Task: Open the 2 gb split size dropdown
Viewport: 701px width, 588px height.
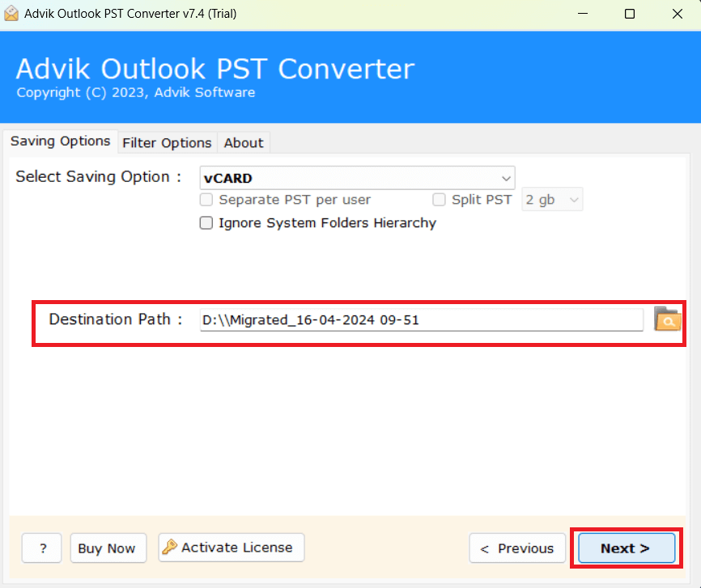Action: point(552,199)
